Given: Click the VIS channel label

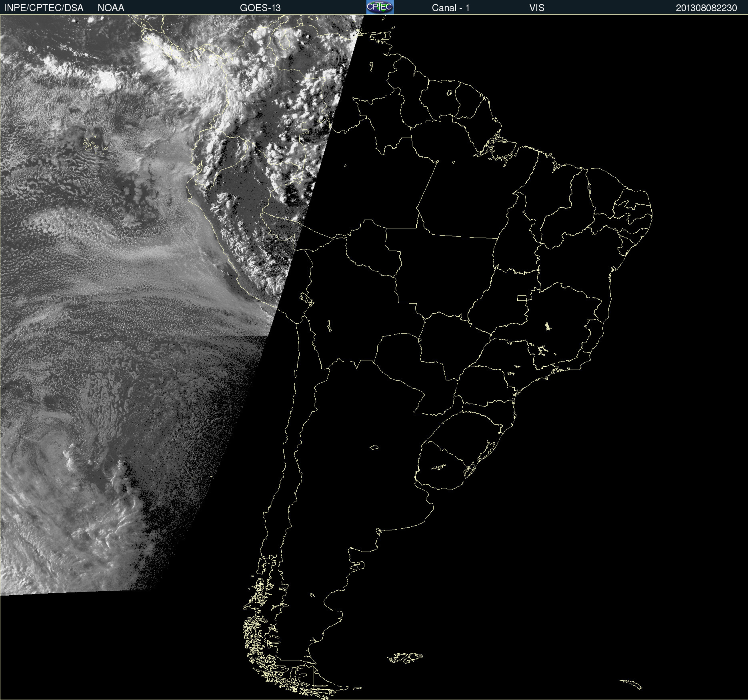Looking at the screenshot, I should pyautogui.click(x=536, y=8).
